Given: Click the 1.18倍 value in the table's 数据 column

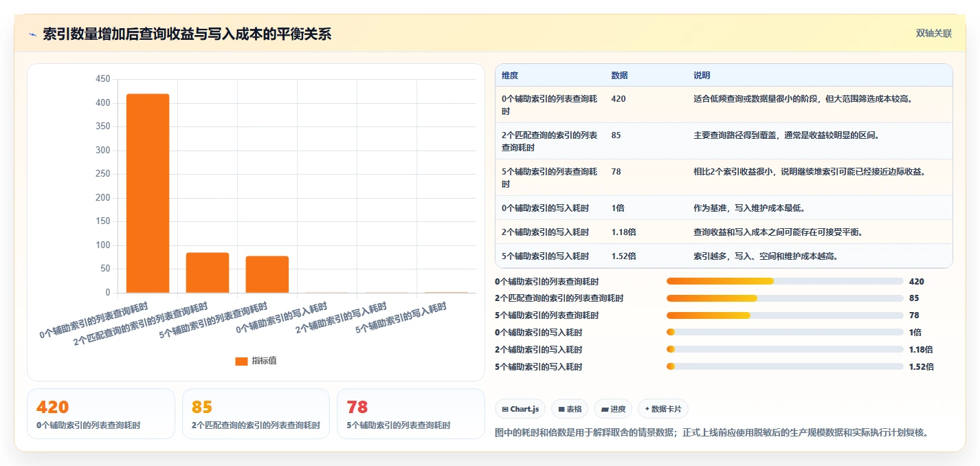Looking at the screenshot, I should [x=623, y=232].
